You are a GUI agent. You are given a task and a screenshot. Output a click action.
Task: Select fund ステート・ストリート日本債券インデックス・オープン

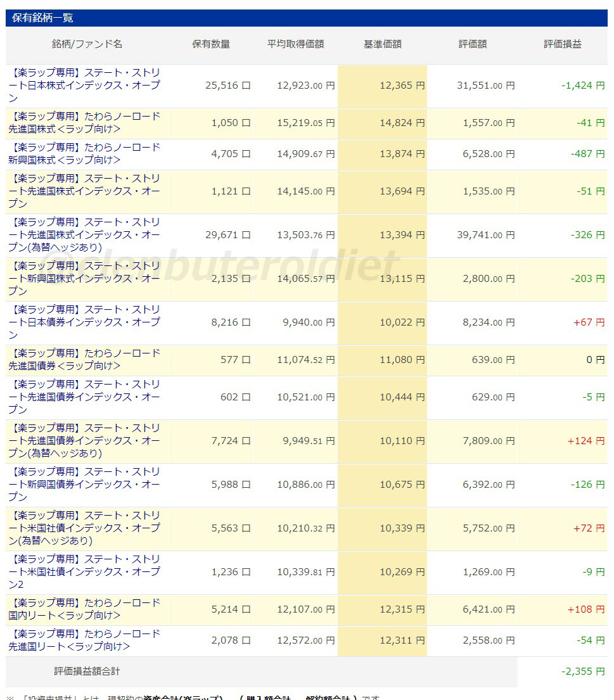(84, 322)
